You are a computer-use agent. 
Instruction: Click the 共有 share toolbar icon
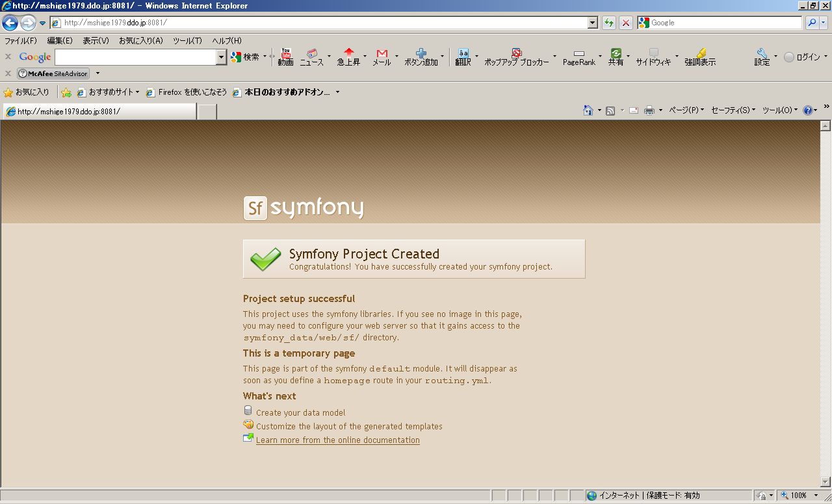click(x=616, y=57)
